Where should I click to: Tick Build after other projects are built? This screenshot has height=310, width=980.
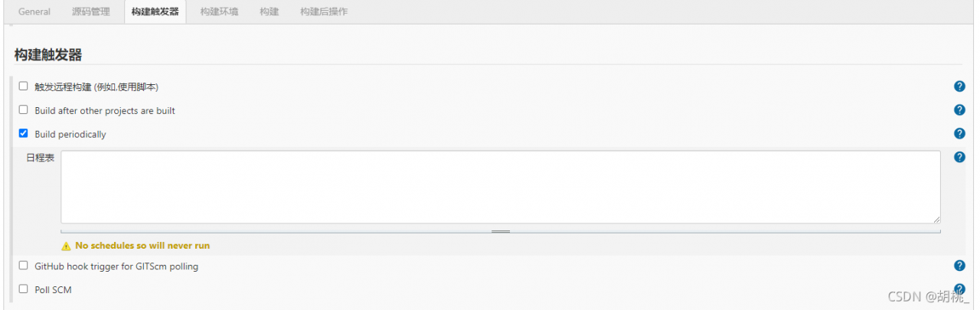23,110
